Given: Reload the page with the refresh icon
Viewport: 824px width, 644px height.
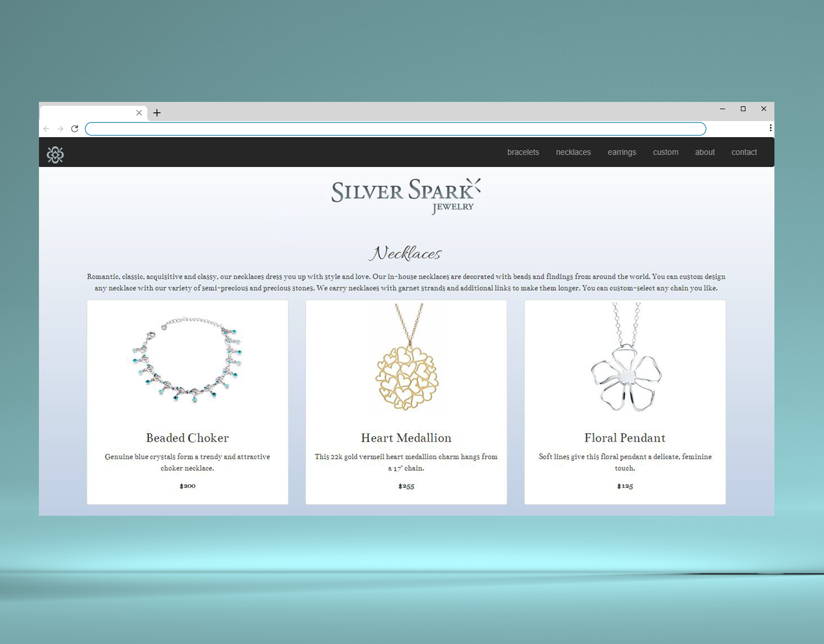Looking at the screenshot, I should [75, 129].
